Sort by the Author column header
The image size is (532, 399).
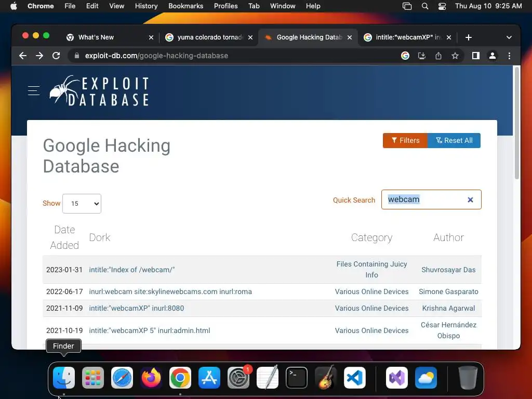click(448, 237)
